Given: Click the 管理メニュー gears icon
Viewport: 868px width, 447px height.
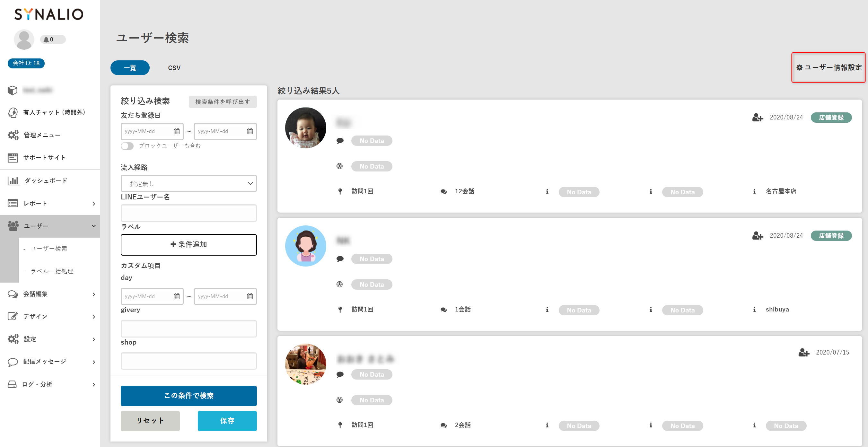Looking at the screenshot, I should tap(13, 135).
